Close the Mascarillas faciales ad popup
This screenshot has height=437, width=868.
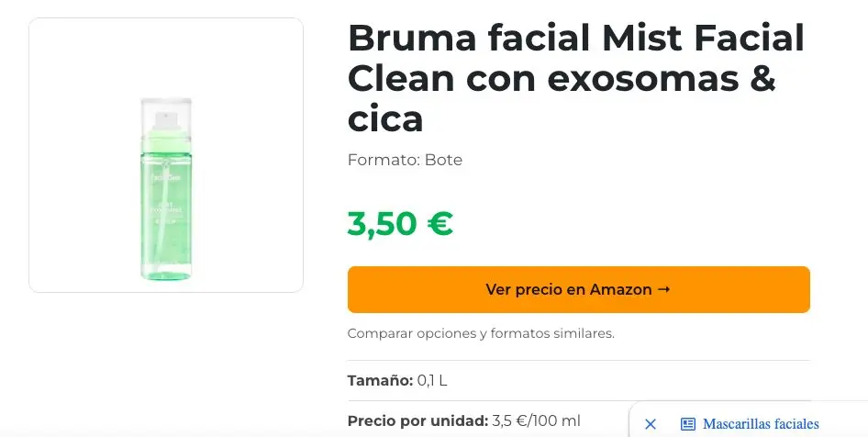tap(651, 424)
